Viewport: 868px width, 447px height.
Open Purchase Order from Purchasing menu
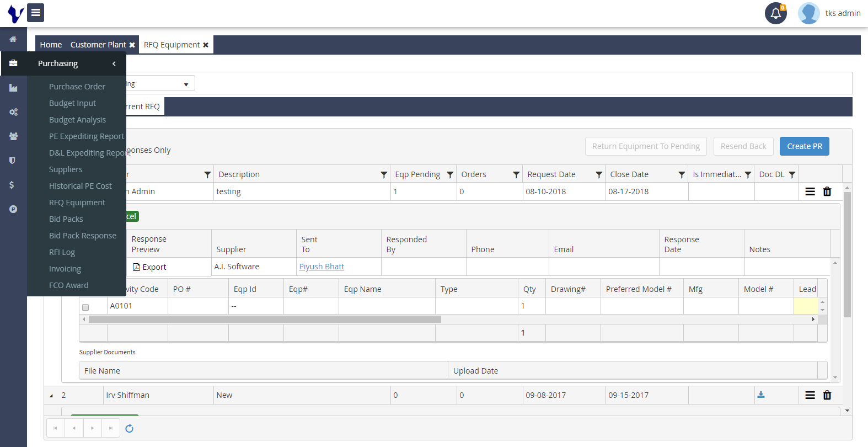[77, 87]
